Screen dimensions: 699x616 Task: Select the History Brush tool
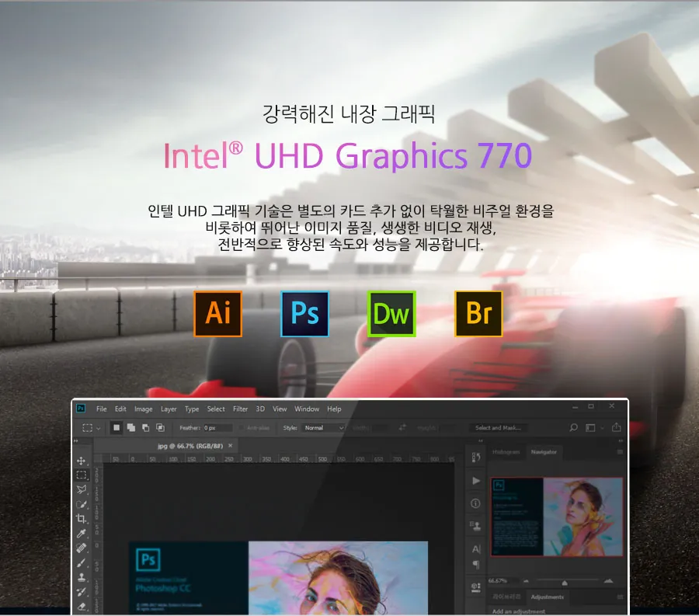82,592
